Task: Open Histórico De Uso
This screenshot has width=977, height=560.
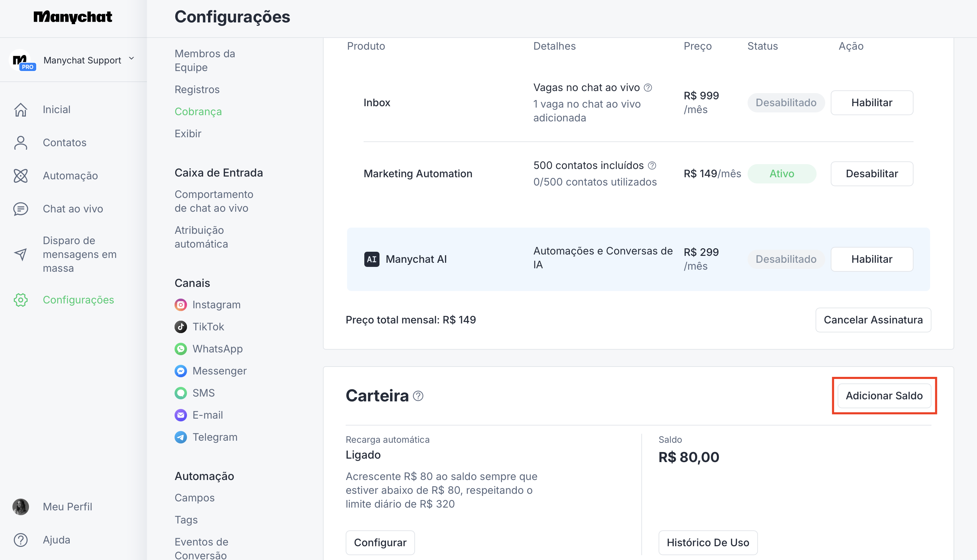Action: point(708,543)
